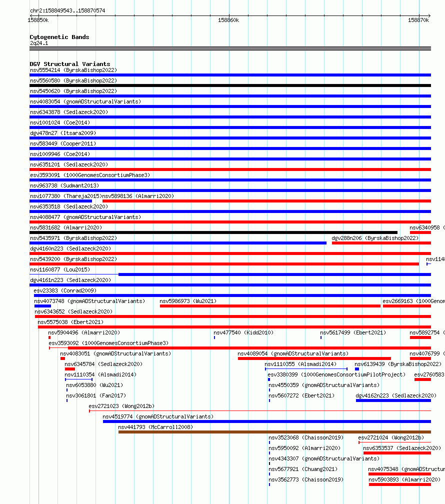Click nsv5903893 (Almarri2020) label

404,479
